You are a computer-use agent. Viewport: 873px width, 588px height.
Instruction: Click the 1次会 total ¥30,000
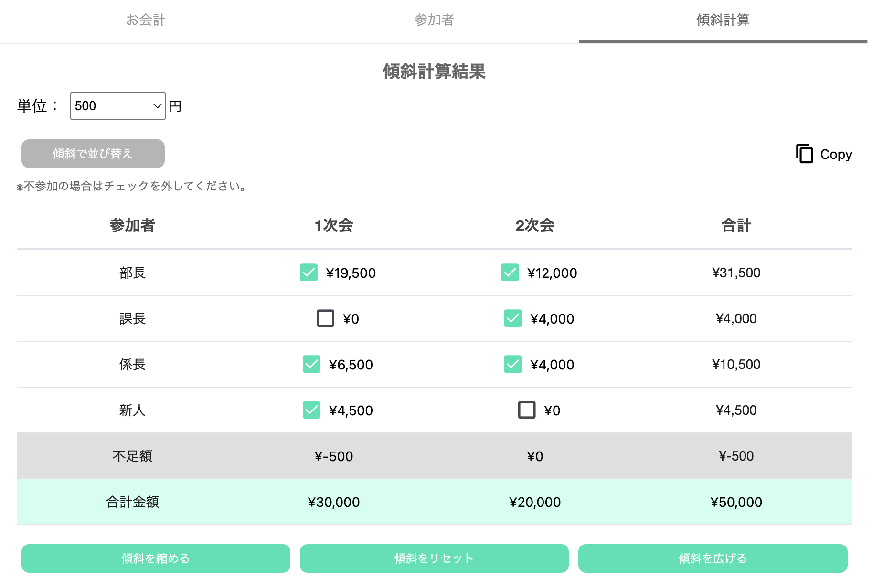point(334,502)
